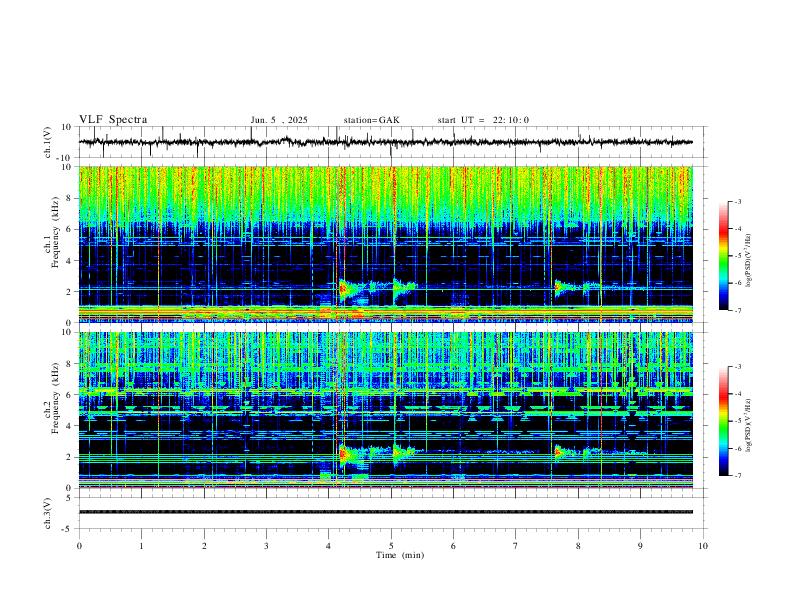Click the "1" tick on the Time axis
This screenshot has height=612, width=792.
141,546
